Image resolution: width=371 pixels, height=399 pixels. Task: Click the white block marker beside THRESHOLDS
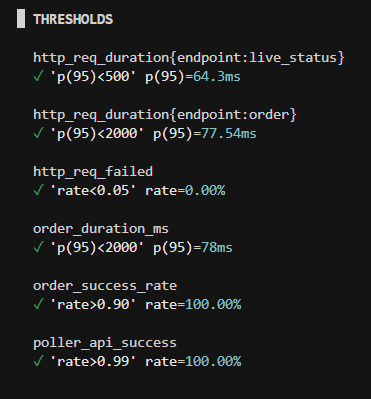tap(21, 19)
